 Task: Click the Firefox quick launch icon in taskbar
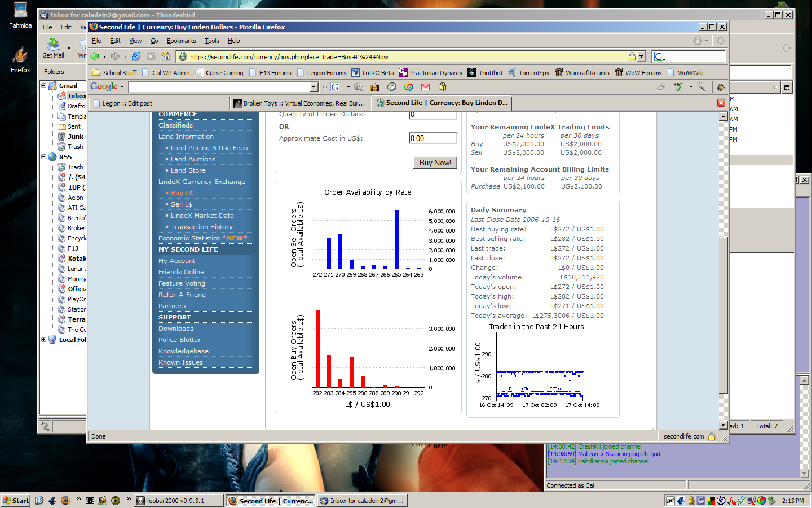[x=65, y=501]
